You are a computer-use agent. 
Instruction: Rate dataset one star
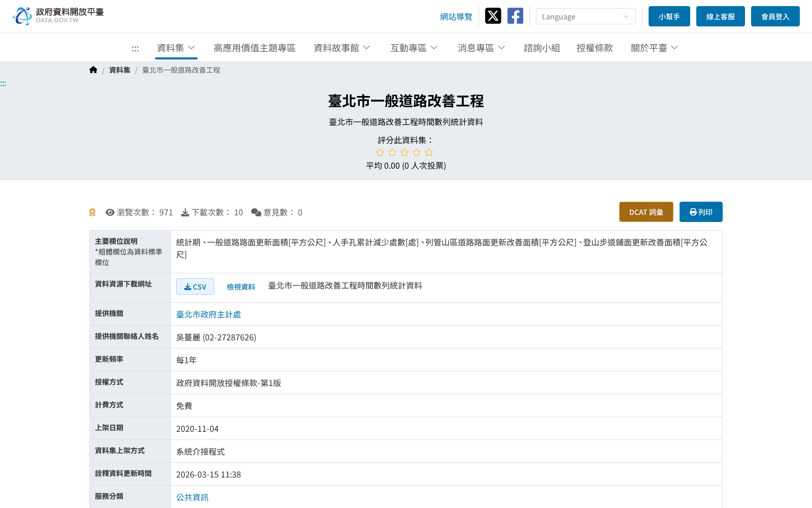coord(380,152)
